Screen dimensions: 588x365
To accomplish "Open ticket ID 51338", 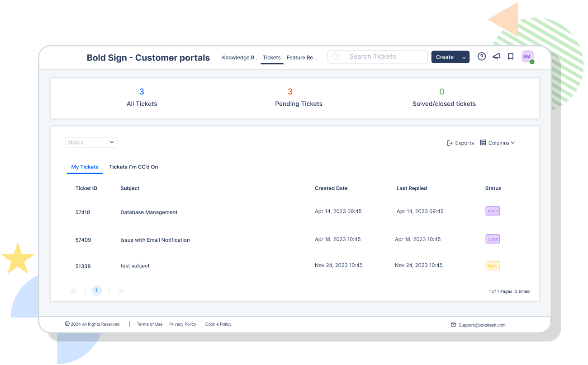I will [x=83, y=267].
